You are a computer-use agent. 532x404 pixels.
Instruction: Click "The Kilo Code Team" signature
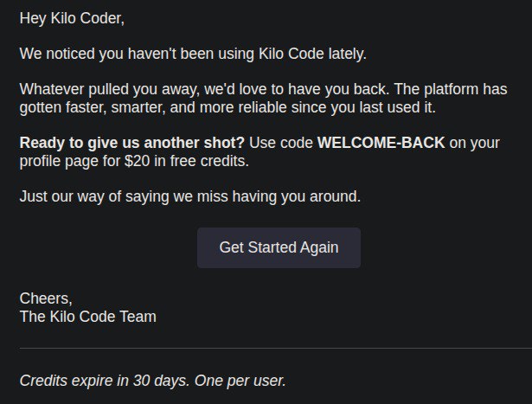tap(87, 317)
